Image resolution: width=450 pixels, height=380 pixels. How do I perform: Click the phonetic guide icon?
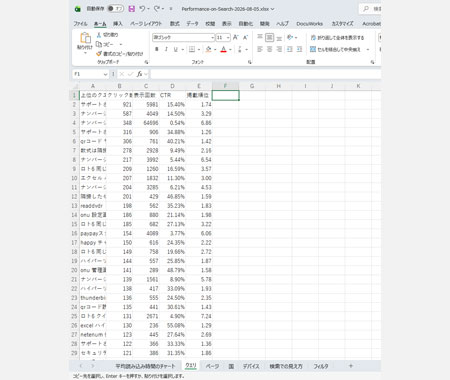click(240, 49)
